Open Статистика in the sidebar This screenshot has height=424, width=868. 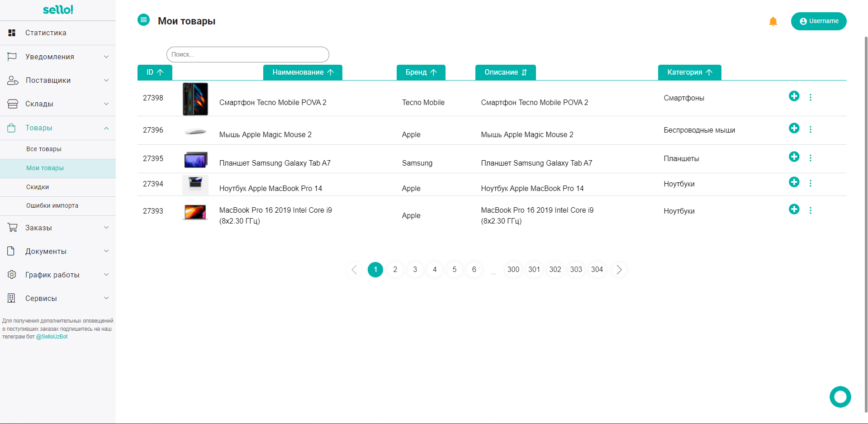click(58, 33)
